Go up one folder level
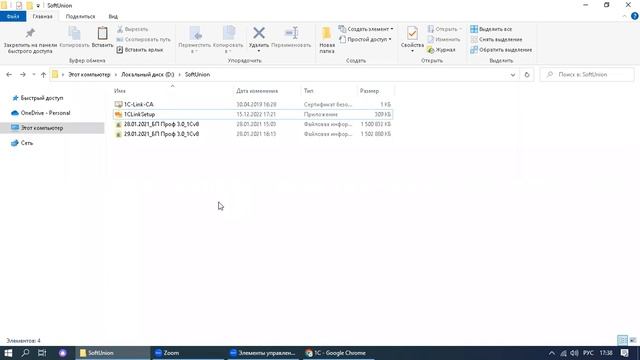Screen dimensions: 640x360 click(x=43, y=75)
